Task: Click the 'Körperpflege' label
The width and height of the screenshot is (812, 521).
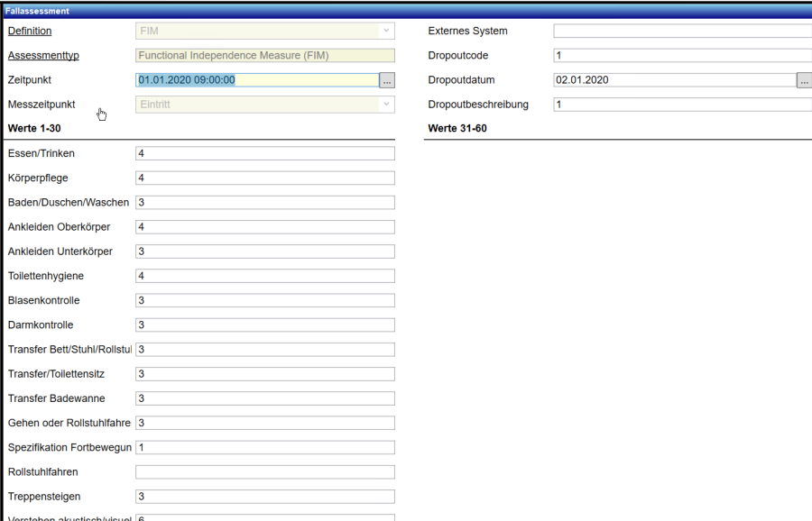Action: [x=38, y=178]
